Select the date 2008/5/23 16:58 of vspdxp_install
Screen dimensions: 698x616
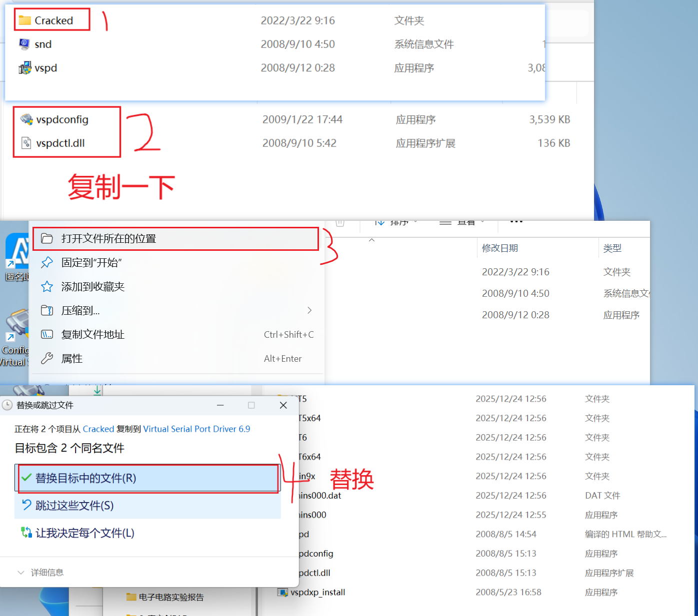[508, 593]
